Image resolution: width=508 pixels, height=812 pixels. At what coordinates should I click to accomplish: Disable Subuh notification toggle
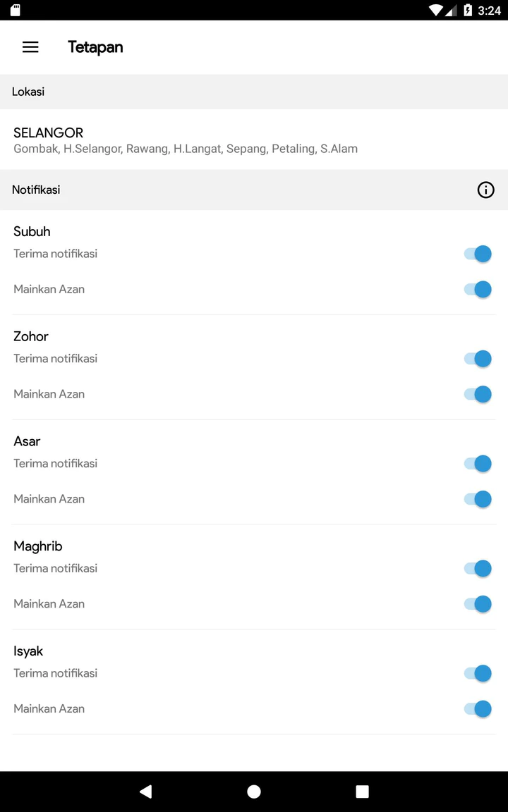[478, 254]
